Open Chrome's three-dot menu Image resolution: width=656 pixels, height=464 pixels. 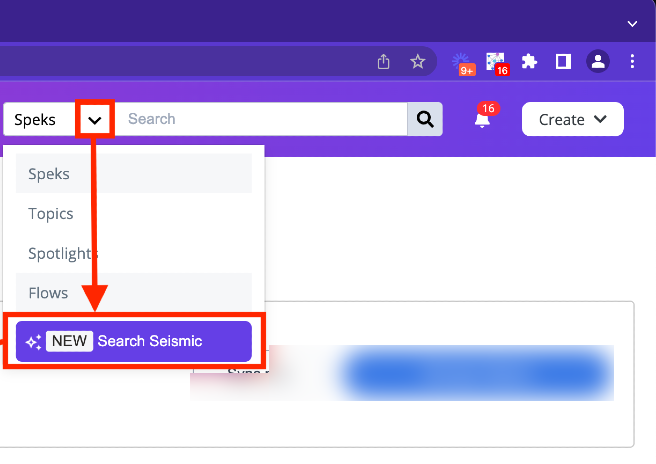[x=632, y=62]
